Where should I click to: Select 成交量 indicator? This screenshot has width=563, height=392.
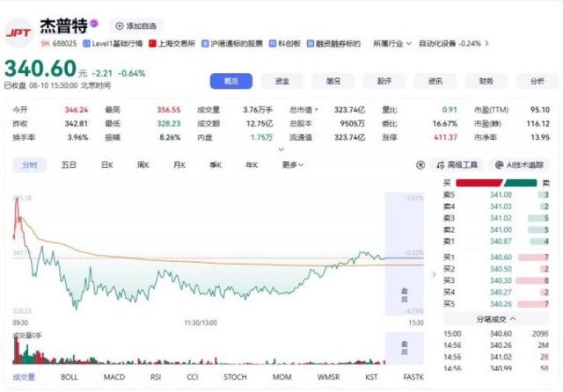(x=24, y=377)
